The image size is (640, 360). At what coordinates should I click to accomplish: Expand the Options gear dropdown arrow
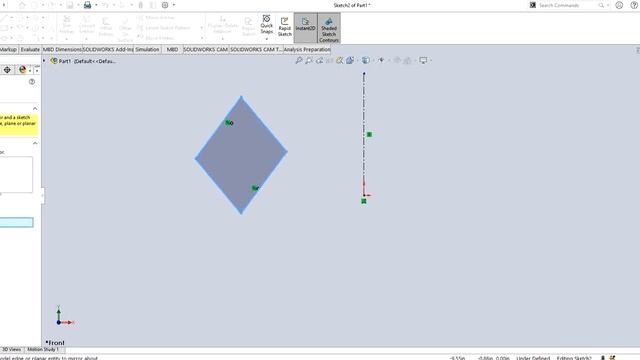[x=174, y=5]
